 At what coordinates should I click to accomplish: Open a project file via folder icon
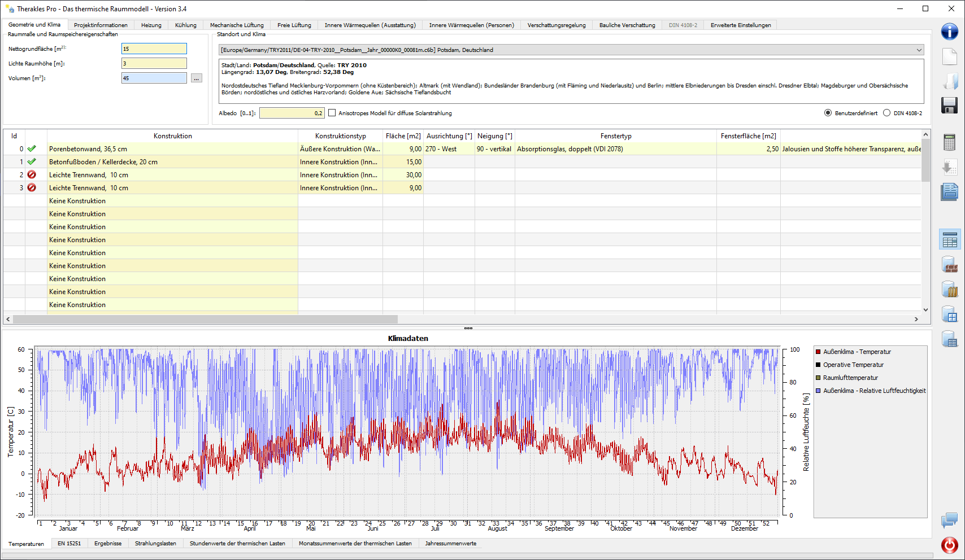click(949, 81)
